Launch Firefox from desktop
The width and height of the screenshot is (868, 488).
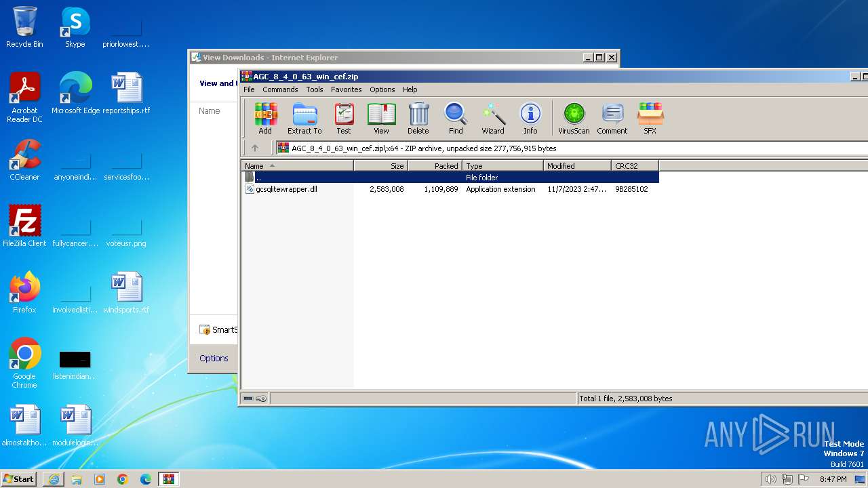coord(24,293)
